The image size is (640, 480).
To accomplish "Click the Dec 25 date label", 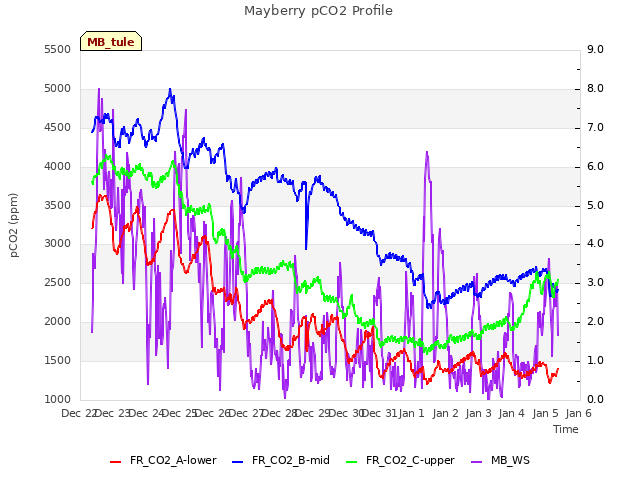I will point(180,413).
